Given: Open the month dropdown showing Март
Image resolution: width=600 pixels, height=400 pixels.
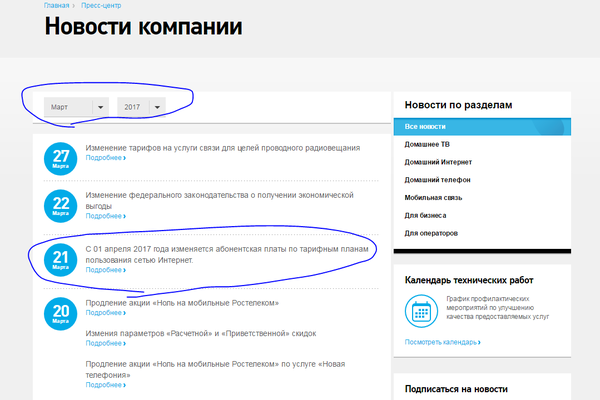Looking at the screenshot, I should [76, 106].
